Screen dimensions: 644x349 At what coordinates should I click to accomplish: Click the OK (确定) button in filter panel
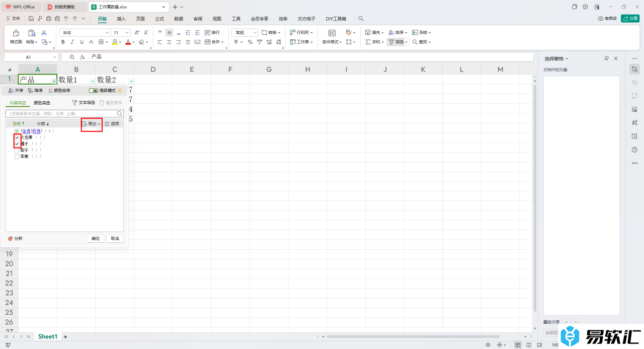(x=96, y=238)
